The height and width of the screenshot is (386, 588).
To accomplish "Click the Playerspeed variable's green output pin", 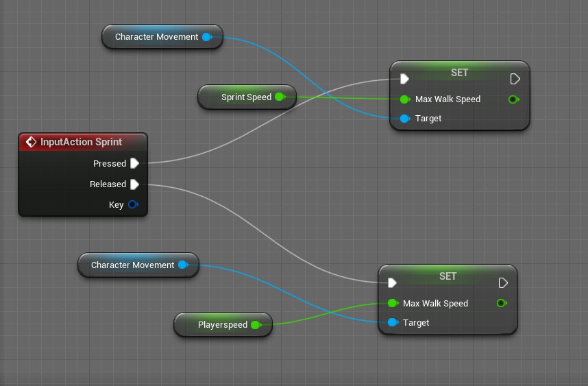I will click(x=256, y=325).
